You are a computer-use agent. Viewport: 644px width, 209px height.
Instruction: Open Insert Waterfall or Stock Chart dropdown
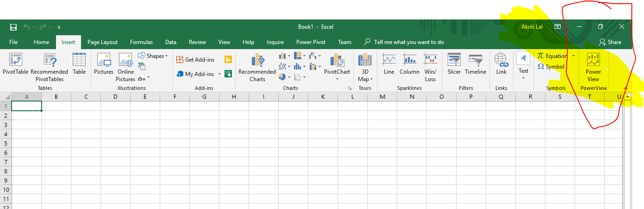[x=315, y=56]
